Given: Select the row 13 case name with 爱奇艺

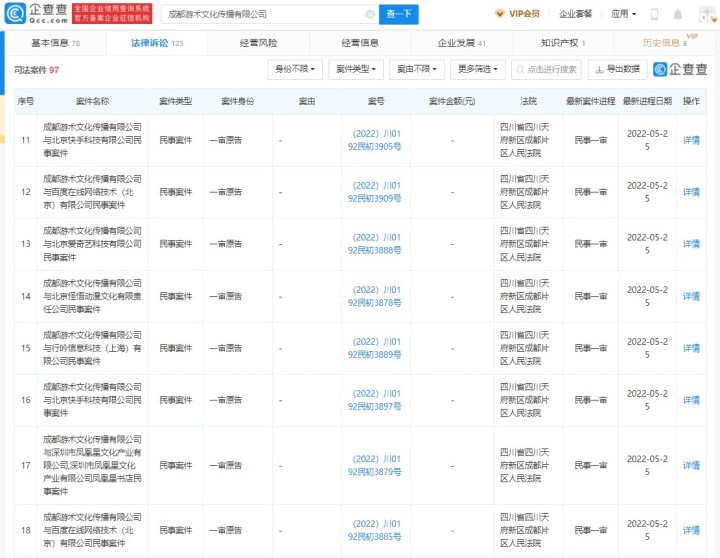Looking at the screenshot, I should click(x=92, y=244).
